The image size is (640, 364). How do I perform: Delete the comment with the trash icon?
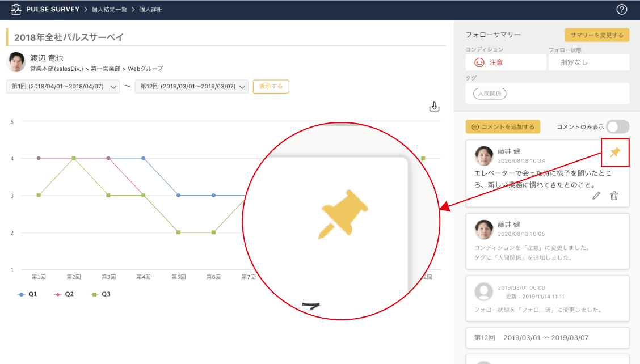pos(614,196)
